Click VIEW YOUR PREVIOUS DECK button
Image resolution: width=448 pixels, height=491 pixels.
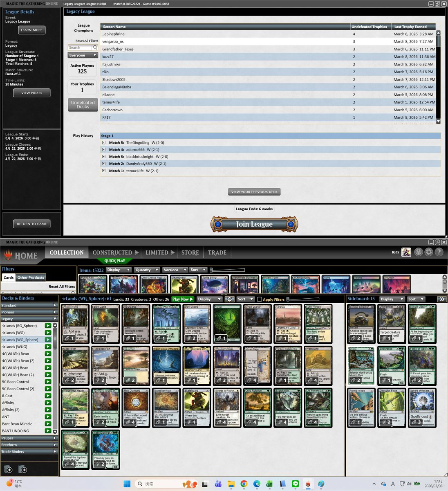point(254,191)
